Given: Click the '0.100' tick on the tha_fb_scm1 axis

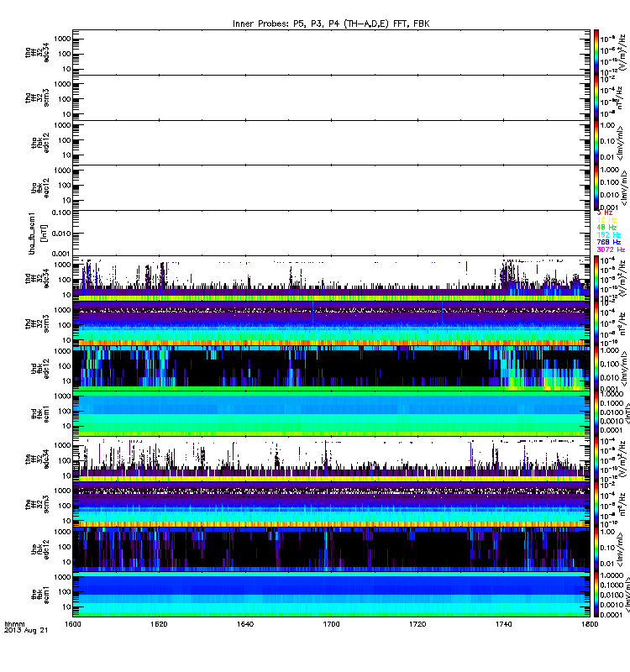Looking at the screenshot, I should (61, 213).
